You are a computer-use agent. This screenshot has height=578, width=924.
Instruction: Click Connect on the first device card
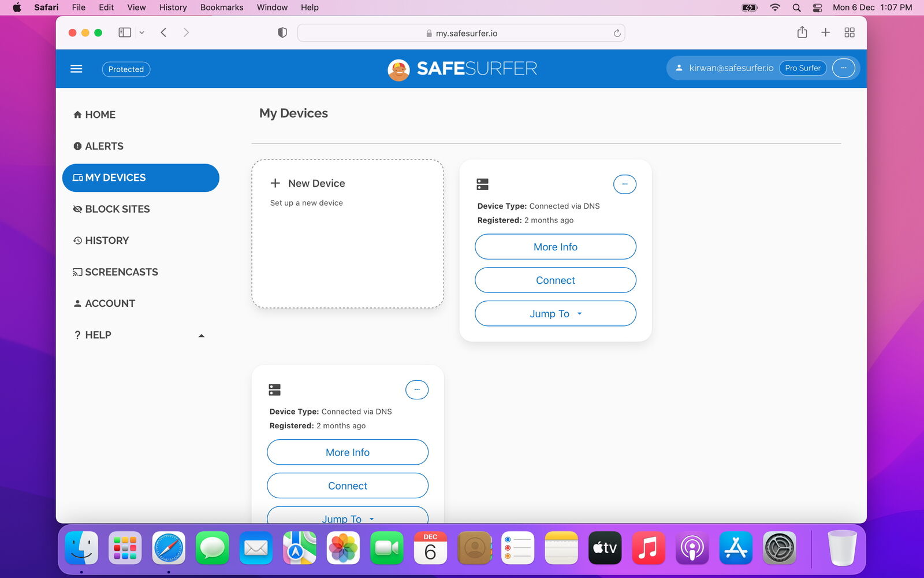click(556, 280)
